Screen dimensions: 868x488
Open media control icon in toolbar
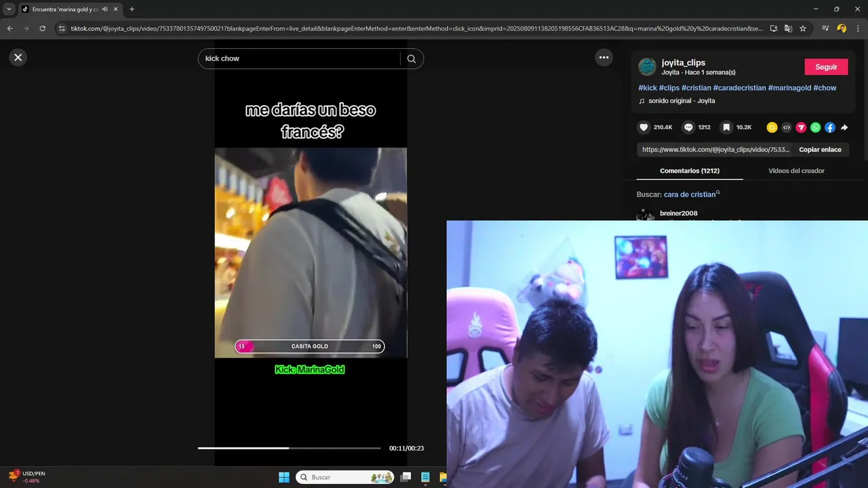[825, 28]
